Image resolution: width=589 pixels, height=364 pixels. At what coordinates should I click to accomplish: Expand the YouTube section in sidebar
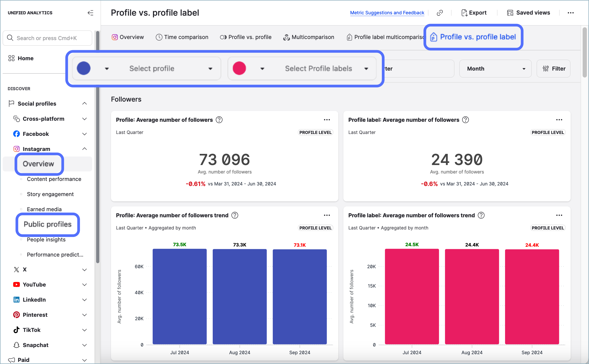84,285
